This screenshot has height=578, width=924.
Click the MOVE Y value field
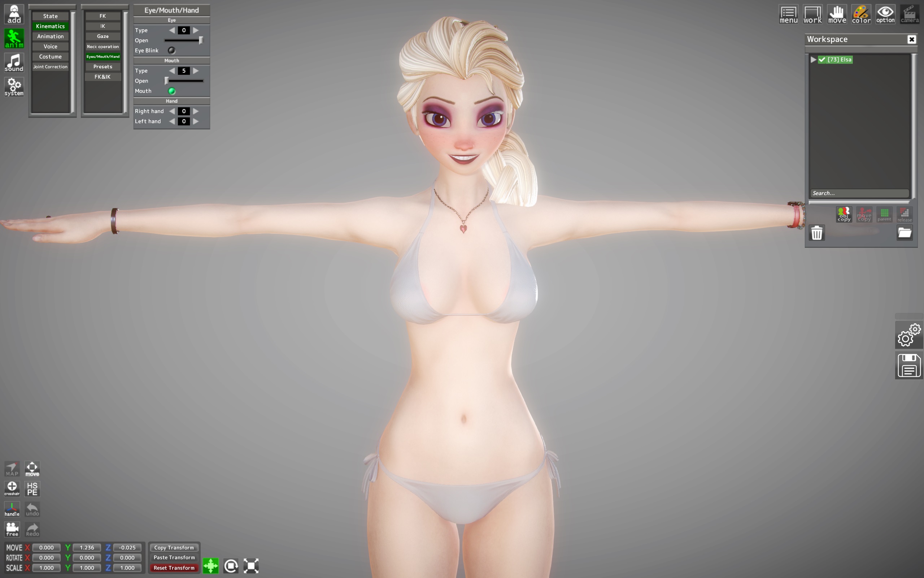pyautogui.click(x=87, y=547)
